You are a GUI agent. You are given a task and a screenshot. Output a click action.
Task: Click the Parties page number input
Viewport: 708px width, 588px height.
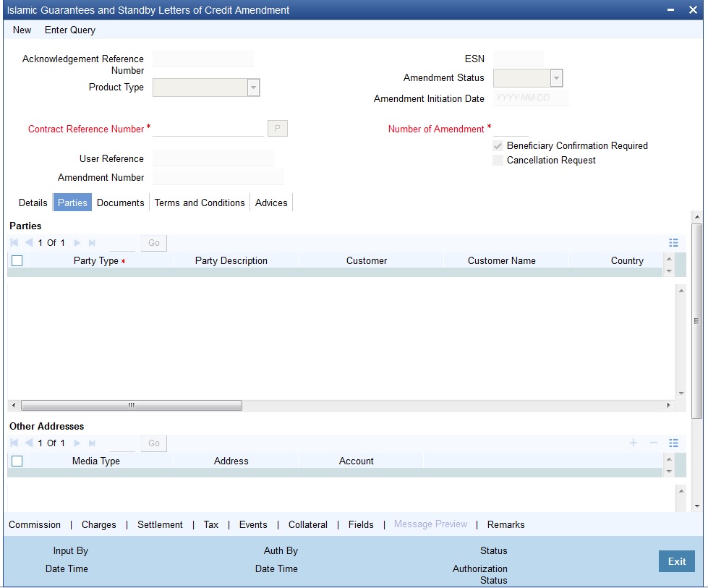[x=122, y=243]
